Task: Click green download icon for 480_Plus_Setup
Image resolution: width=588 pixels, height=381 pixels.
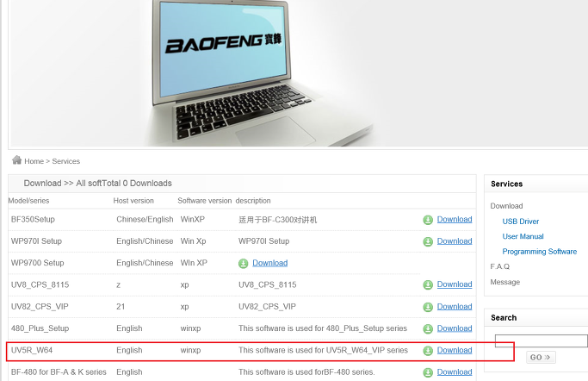Action: click(428, 328)
